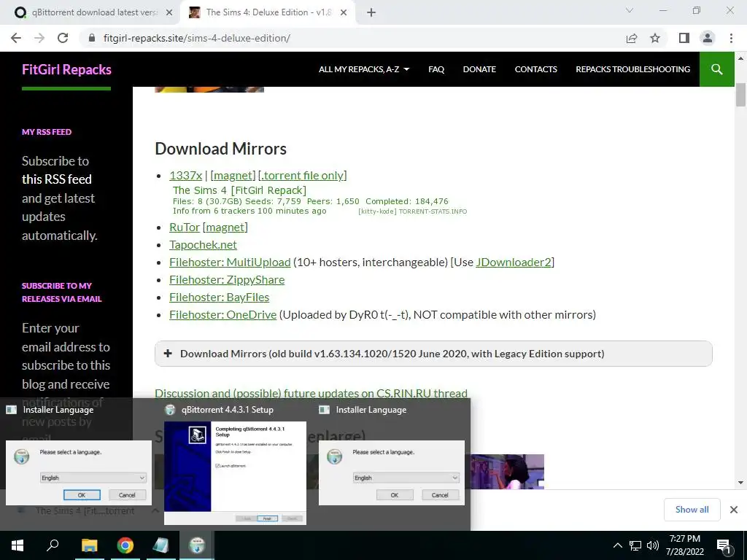Bookmark this page with the star icon
Screen dimensions: 747x560
655,38
